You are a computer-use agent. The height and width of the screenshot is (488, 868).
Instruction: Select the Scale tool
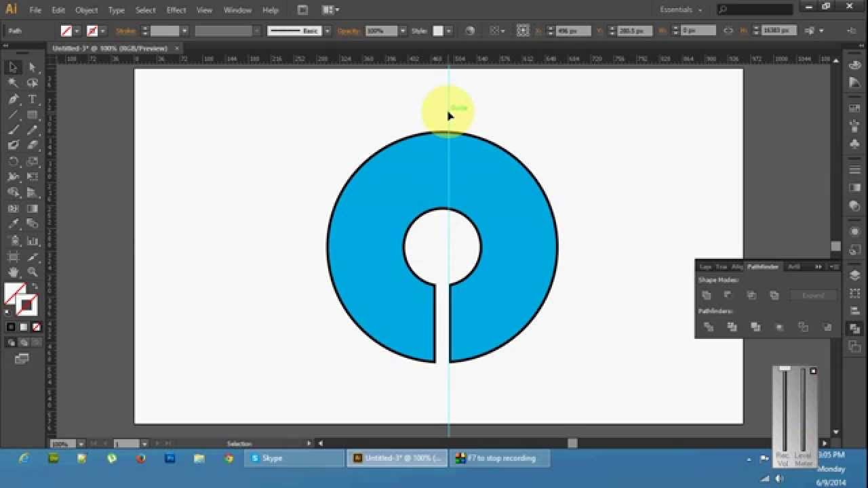(x=32, y=161)
